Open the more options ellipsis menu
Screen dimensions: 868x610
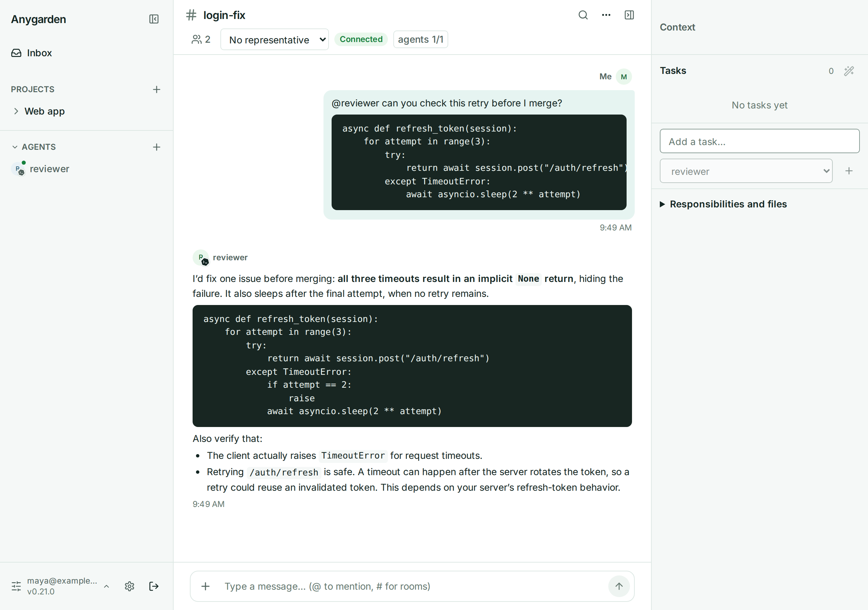pos(606,15)
